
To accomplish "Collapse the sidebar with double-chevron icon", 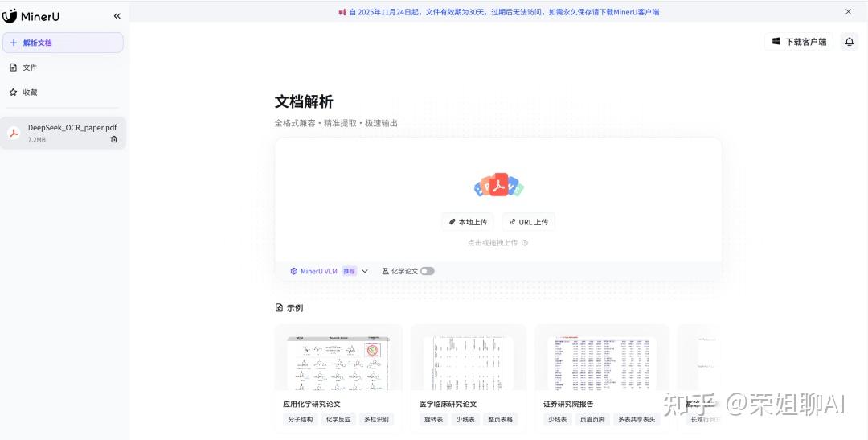I will tap(117, 16).
